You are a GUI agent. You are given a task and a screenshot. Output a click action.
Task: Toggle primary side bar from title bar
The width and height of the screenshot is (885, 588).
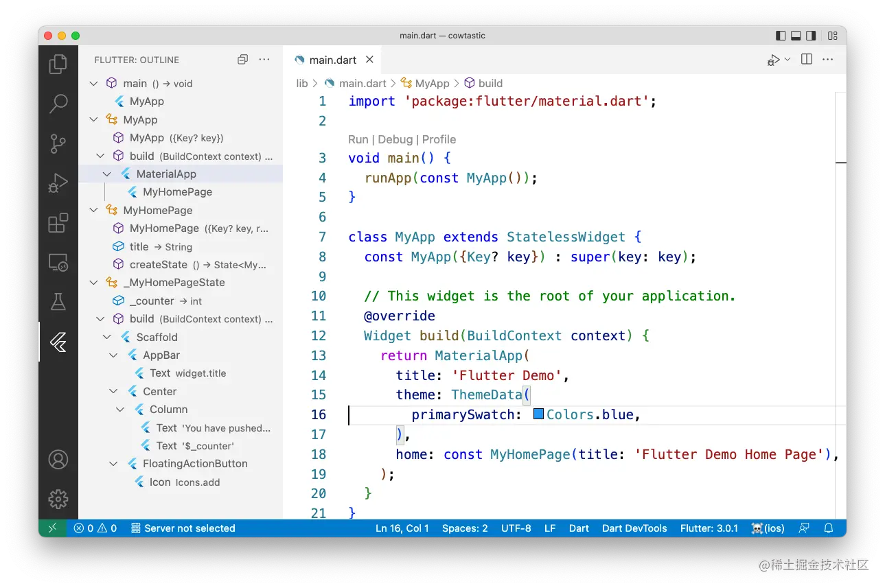click(781, 36)
